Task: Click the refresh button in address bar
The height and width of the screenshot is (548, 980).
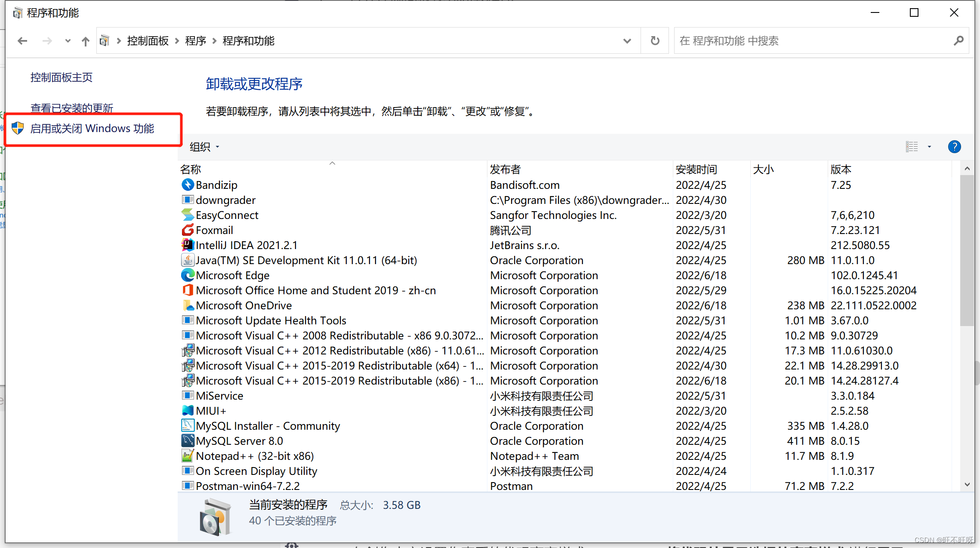Action: click(655, 41)
